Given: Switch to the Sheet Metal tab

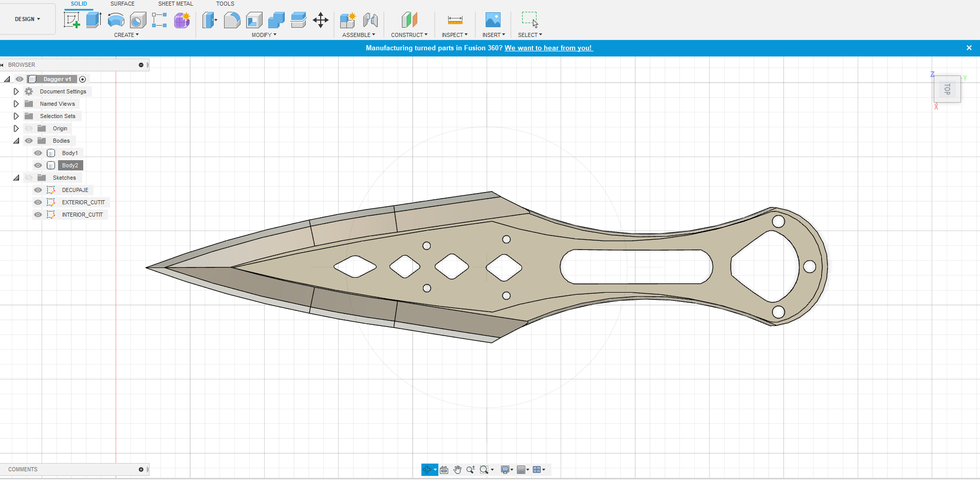Looking at the screenshot, I should [175, 4].
